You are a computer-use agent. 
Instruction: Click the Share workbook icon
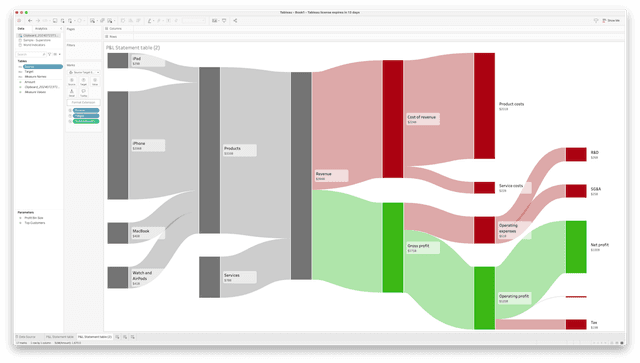pos(235,20)
